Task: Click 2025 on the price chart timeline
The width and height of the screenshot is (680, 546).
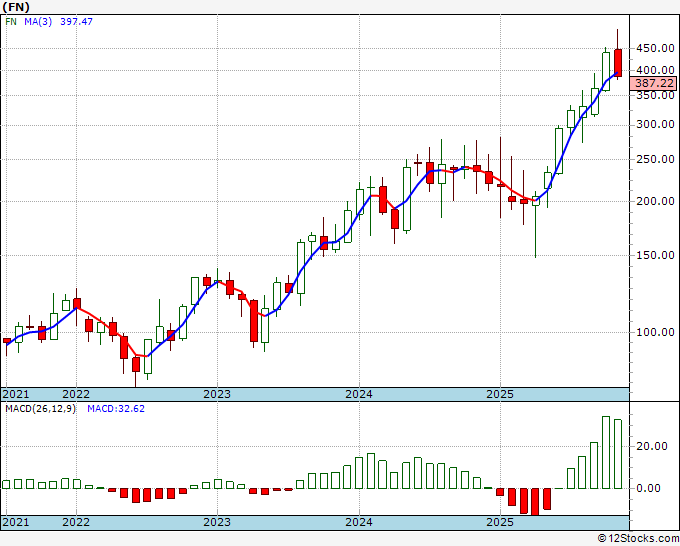Action: coord(500,394)
